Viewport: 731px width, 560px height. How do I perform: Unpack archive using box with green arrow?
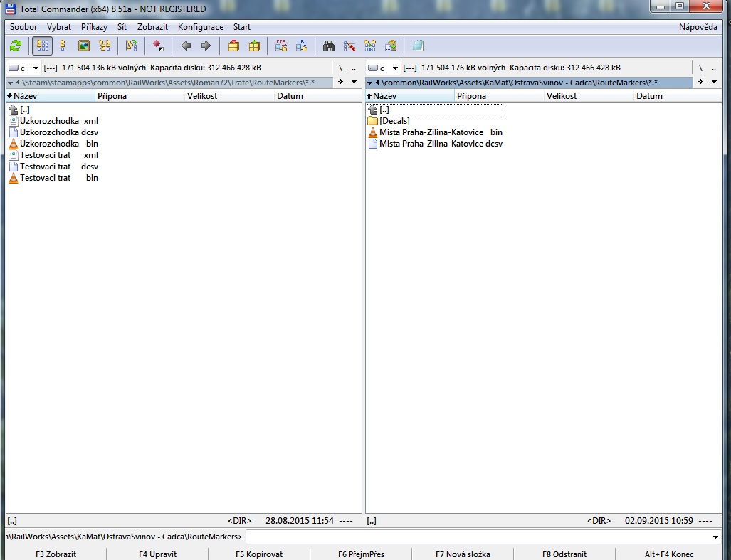pyautogui.click(x=254, y=46)
